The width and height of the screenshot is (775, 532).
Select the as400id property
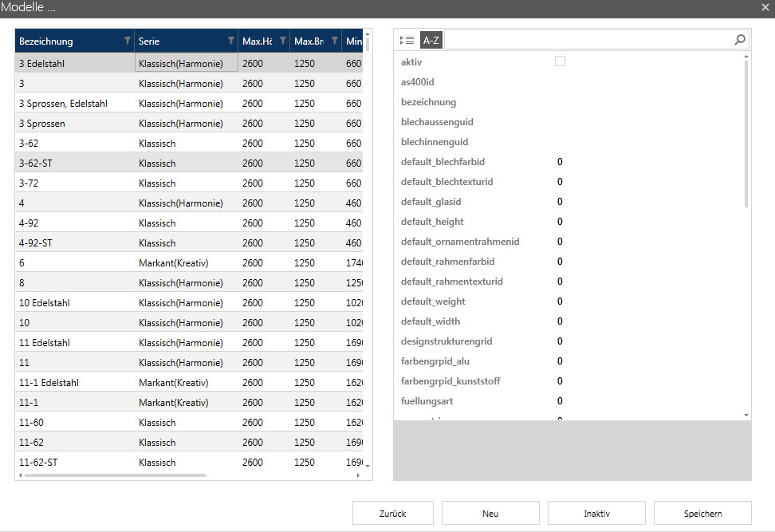tap(418, 82)
